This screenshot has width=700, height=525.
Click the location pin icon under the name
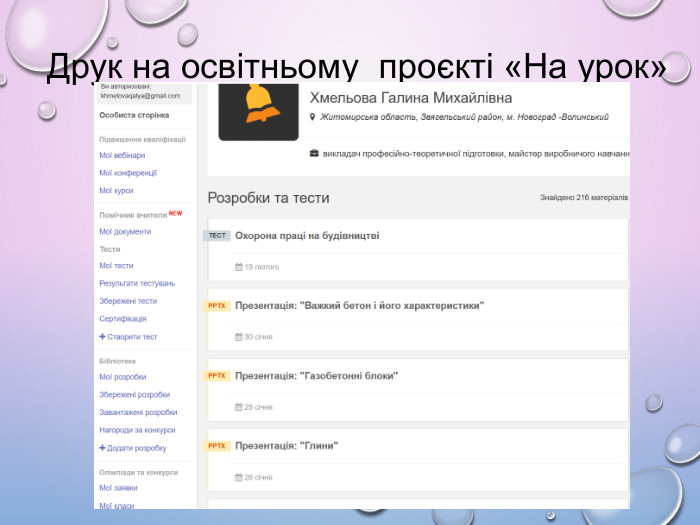click(312, 117)
